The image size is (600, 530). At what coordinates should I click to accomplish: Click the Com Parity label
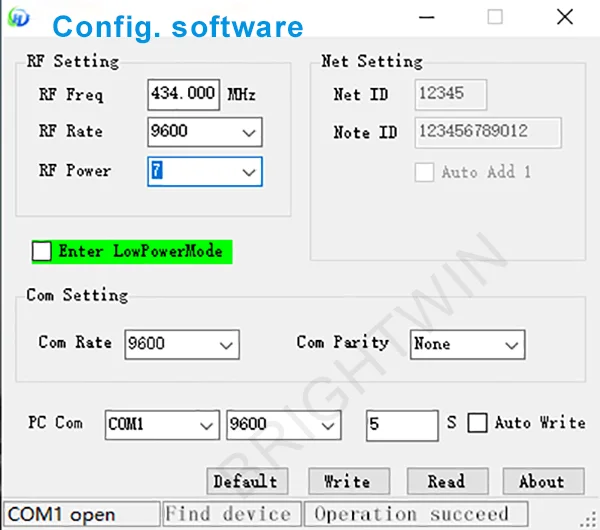click(343, 342)
